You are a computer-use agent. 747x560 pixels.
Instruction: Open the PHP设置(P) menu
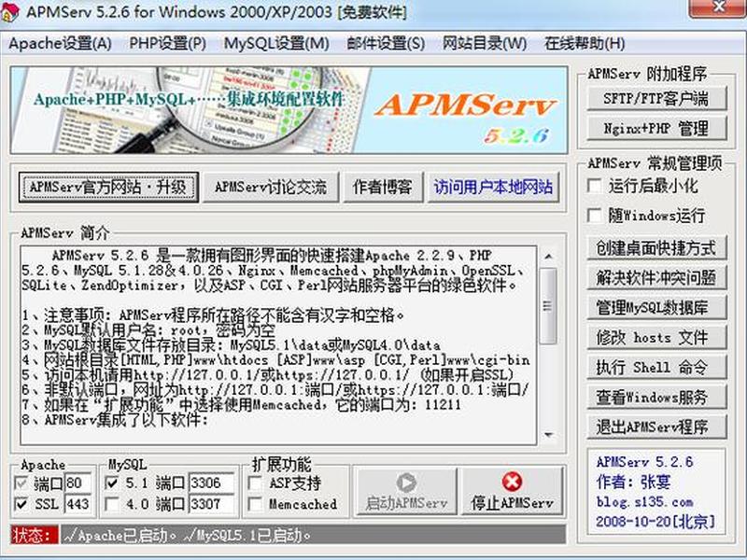coord(168,43)
